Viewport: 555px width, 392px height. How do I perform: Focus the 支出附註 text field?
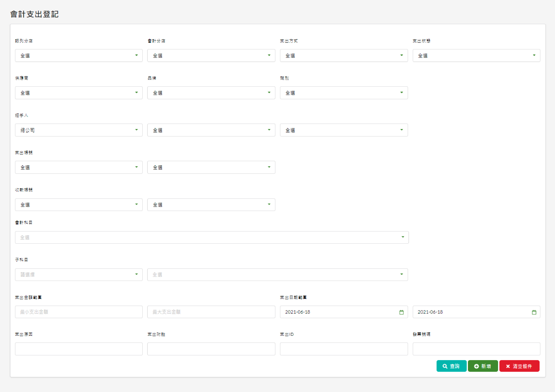(211, 349)
